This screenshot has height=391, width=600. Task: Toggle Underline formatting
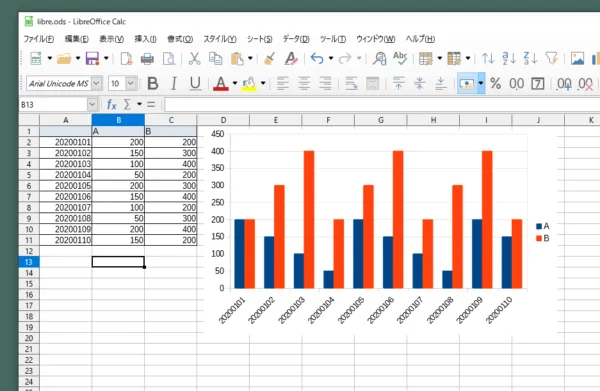(x=195, y=83)
